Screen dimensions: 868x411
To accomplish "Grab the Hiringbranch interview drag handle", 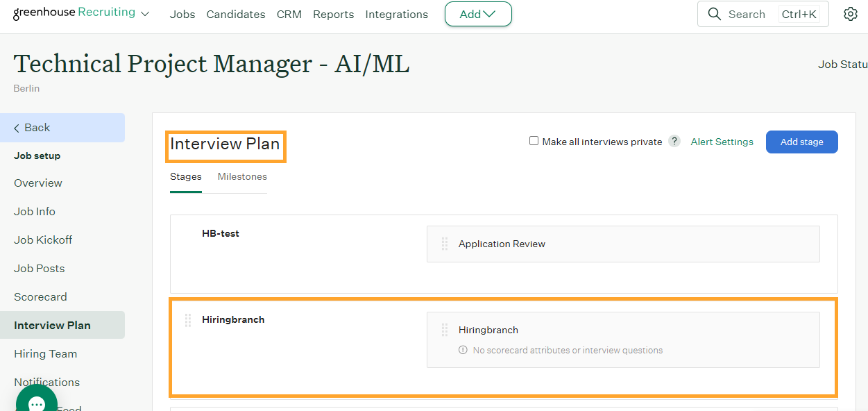I will (445, 330).
